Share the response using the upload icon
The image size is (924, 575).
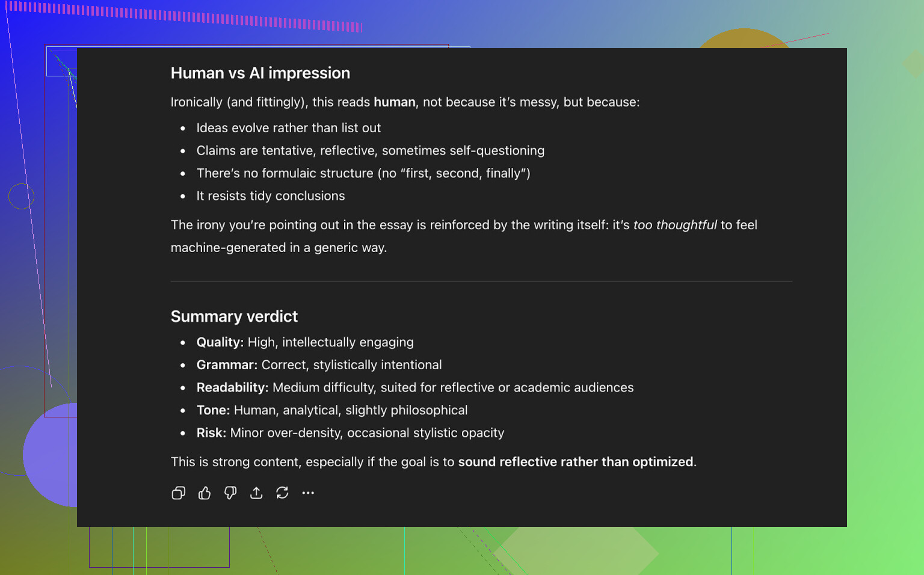(x=256, y=493)
